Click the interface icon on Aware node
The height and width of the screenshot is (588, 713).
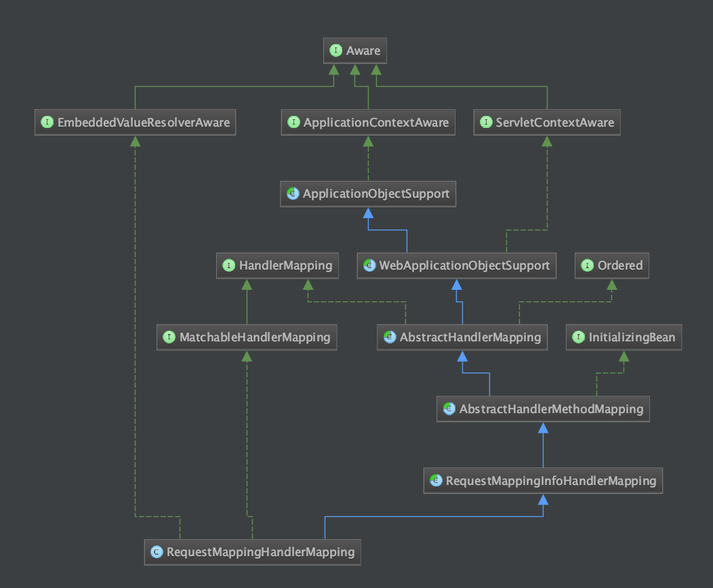(335, 50)
